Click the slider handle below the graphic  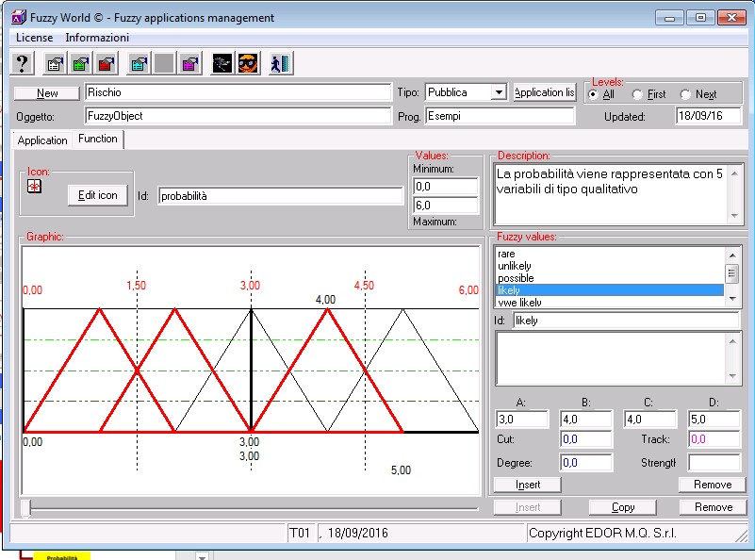(26, 508)
